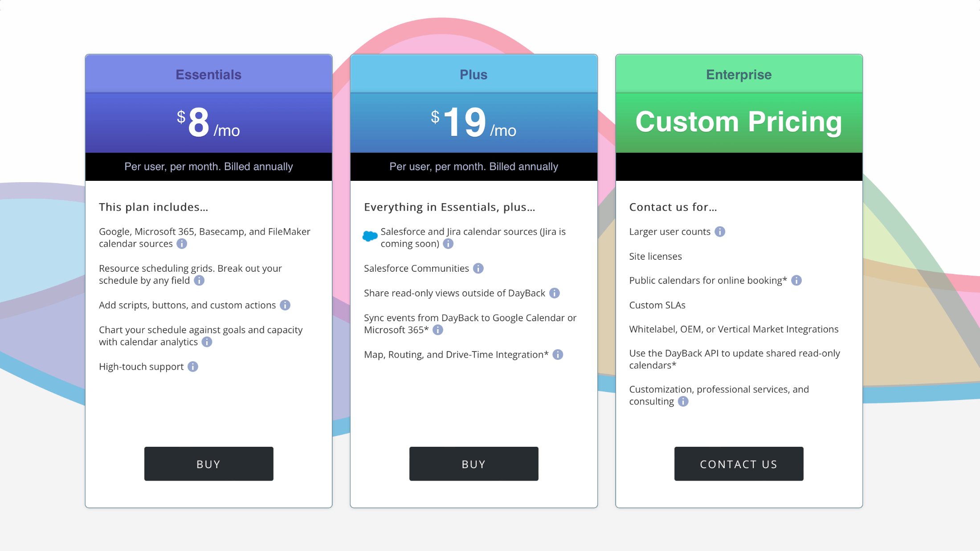
Task: Click the Salesforce cloud icon
Action: click(370, 236)
